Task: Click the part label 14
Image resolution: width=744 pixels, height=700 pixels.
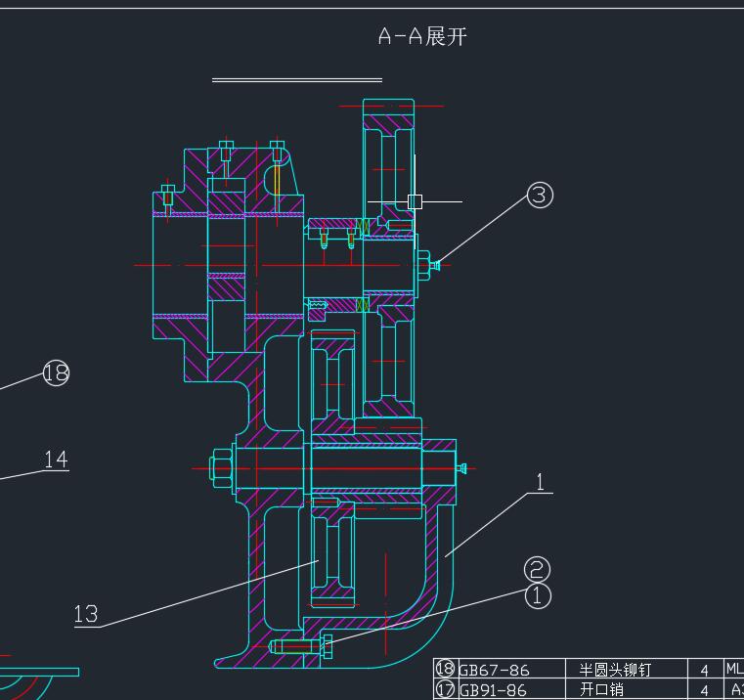Action: pos(56,459)
